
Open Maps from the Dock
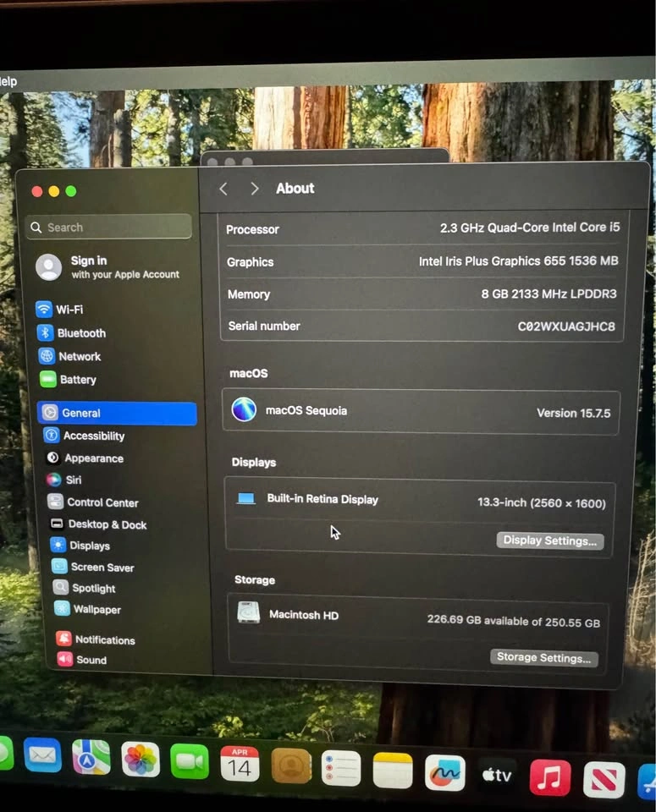coord(91,758)
